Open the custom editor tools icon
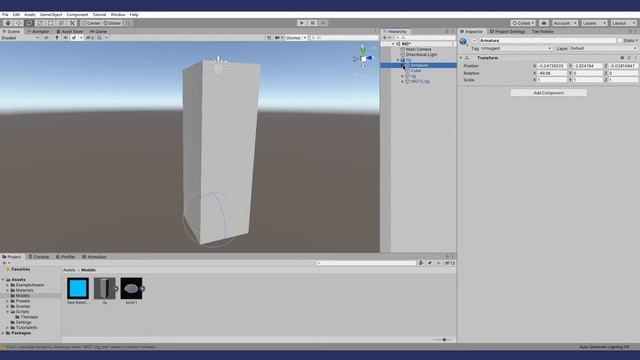 (x=72, y=23)
